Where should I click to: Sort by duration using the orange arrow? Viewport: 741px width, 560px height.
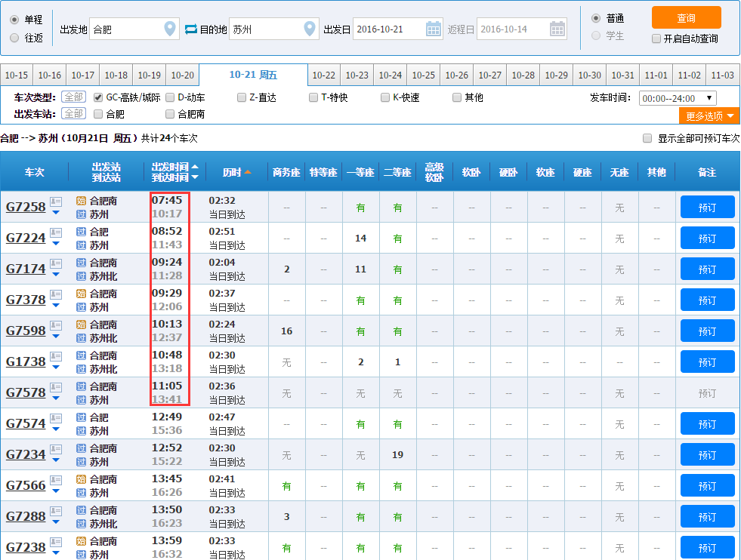point(248,172)
